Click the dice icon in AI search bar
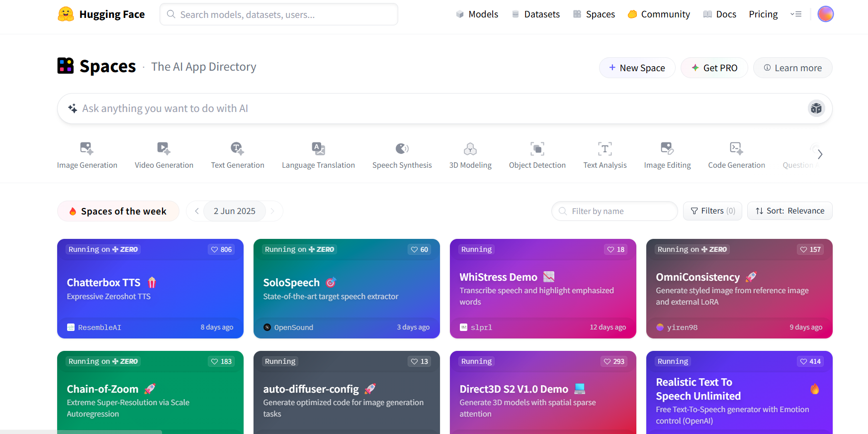 click(x=816, y=108)
